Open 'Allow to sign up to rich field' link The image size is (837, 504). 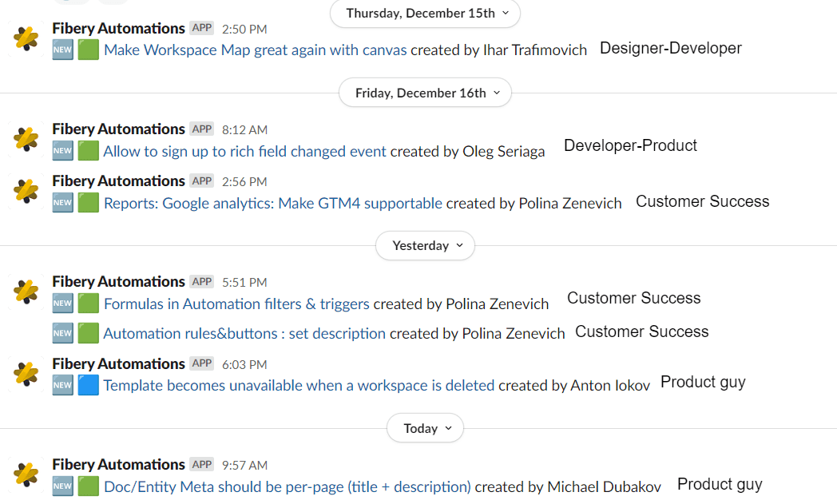[x=244, y=152]
